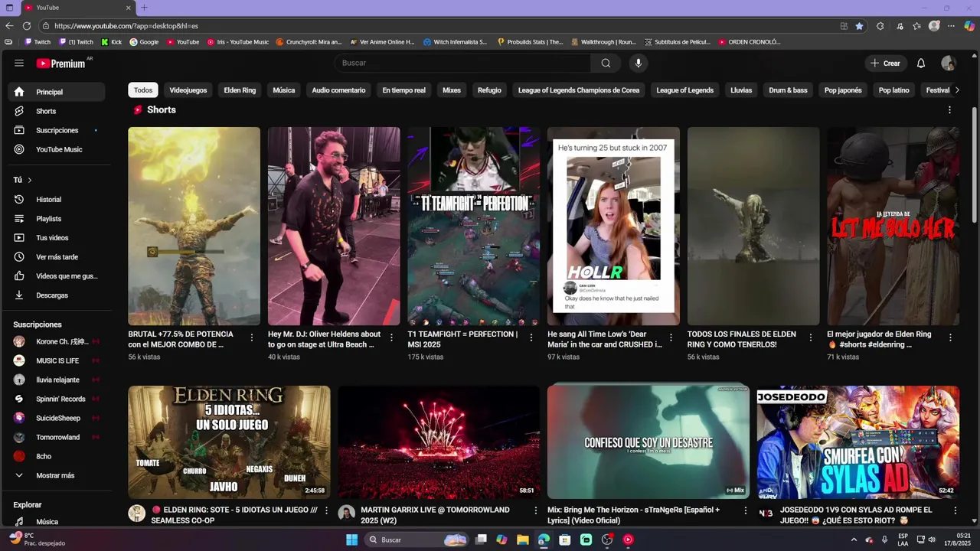
Task: Open Tomorrowland subscription channel
Action: click(57, 437)
